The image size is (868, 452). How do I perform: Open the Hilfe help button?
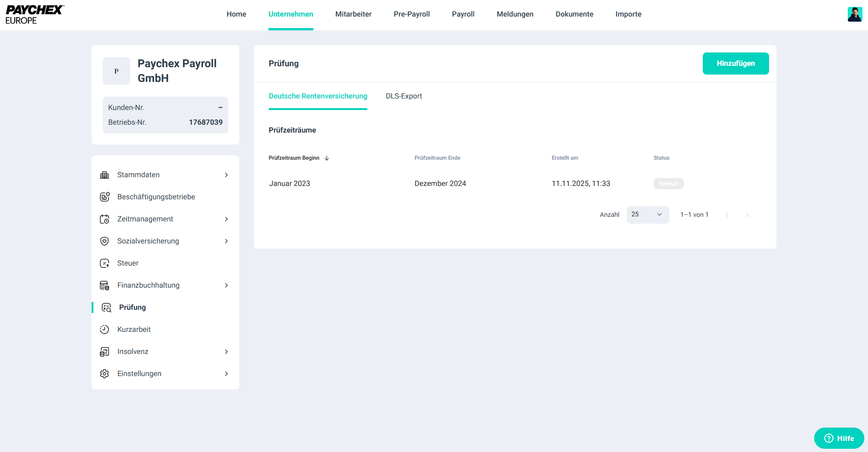pos(839,438)
